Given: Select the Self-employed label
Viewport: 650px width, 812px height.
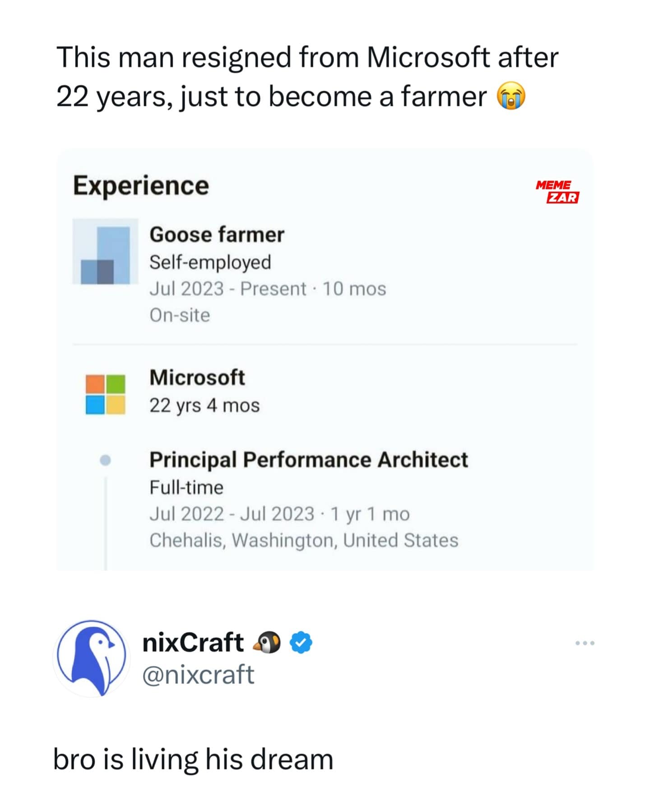Looking at the screenshot, I should [211, 262].
